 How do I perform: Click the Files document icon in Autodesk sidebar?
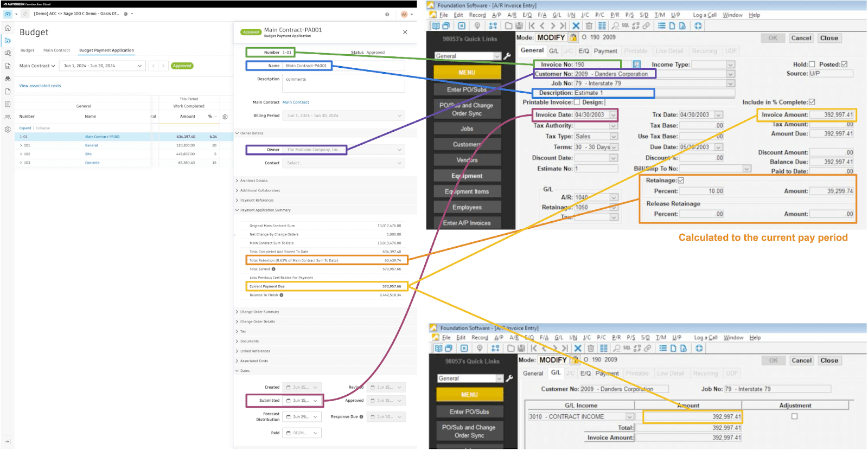(x=8, y=91)
